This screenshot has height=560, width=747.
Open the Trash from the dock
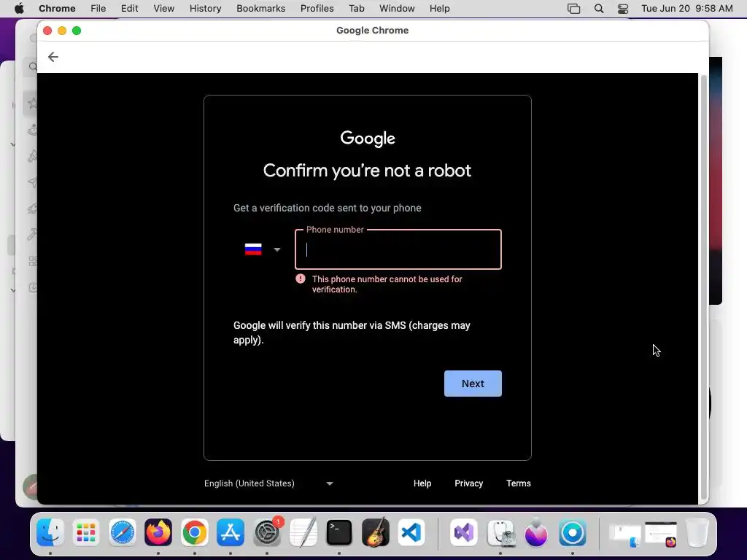click(x=697, y=532)
